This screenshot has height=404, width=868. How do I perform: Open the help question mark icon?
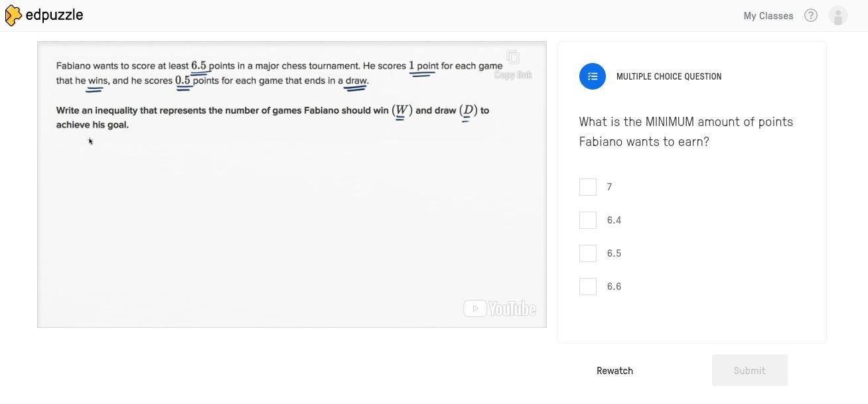point(810,15)
